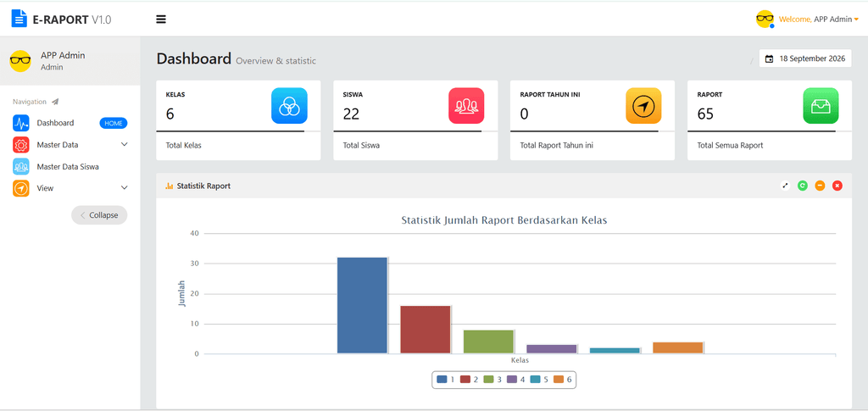Click the purple bar for class 4
The width and height of the screenshot is (868, 411).
coord(552,349)
